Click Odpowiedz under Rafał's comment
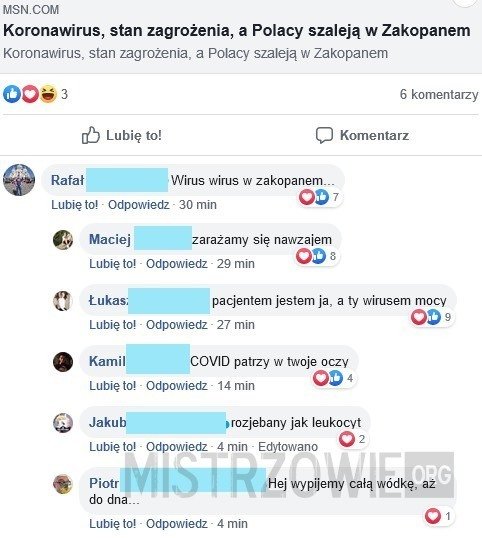Screen dimensions: 482x538 139,205
